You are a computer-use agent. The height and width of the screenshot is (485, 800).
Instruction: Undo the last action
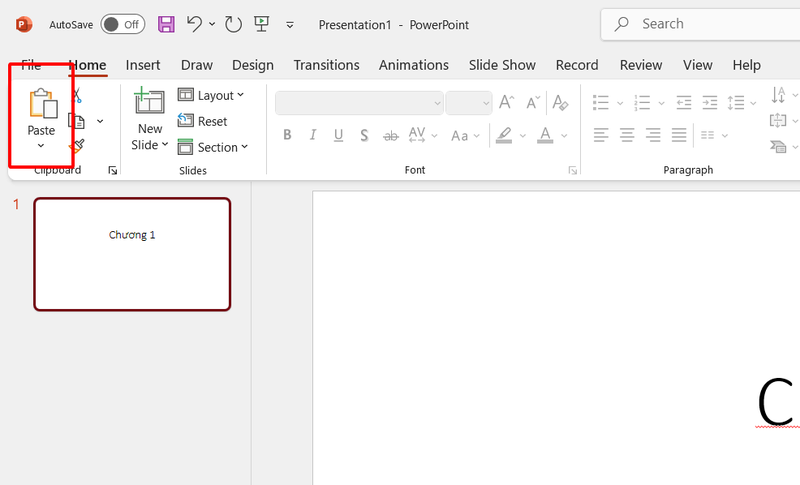click(194, 24)
